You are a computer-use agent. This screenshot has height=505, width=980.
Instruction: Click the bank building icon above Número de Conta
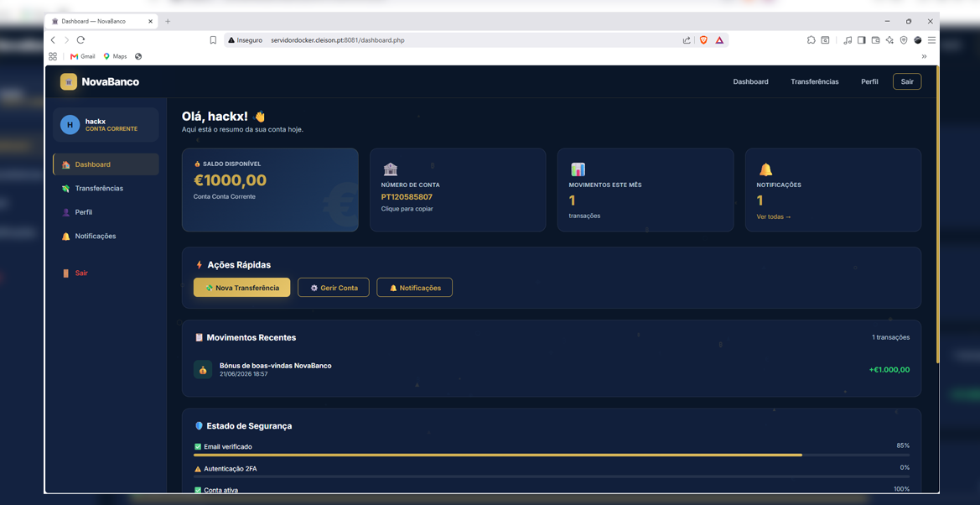coord(390,169)
